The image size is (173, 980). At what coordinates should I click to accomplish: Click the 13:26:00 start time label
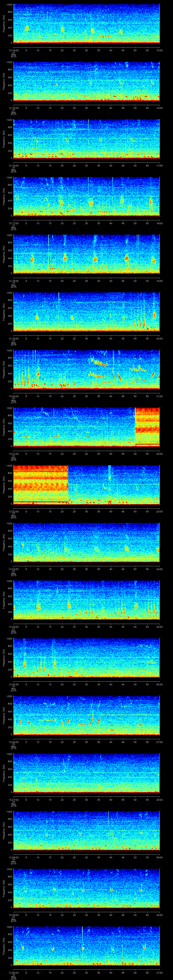point(13,742)
